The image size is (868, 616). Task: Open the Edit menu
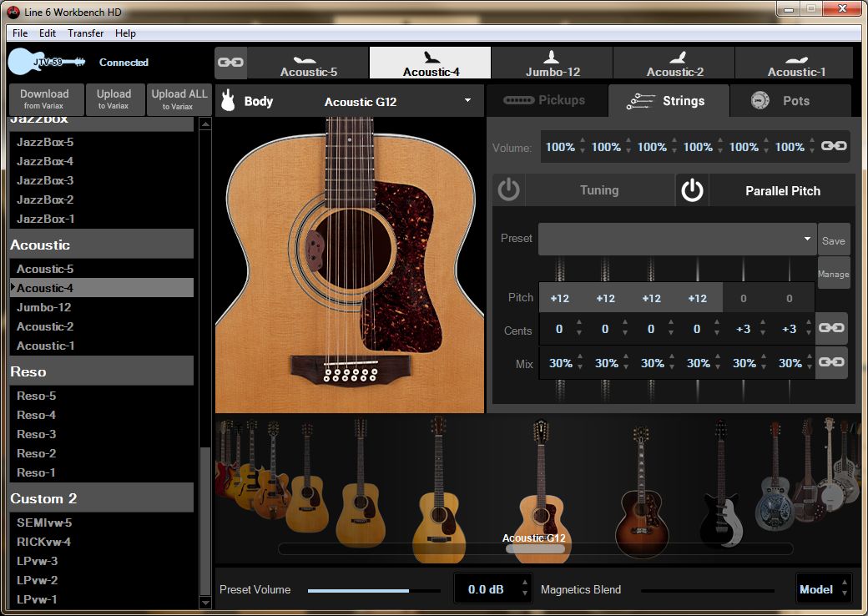tap(47, 33)
